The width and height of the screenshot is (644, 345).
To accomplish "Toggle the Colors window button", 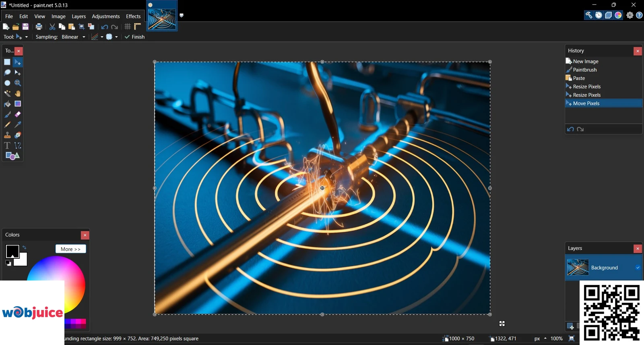I will (x=618, y=15).
